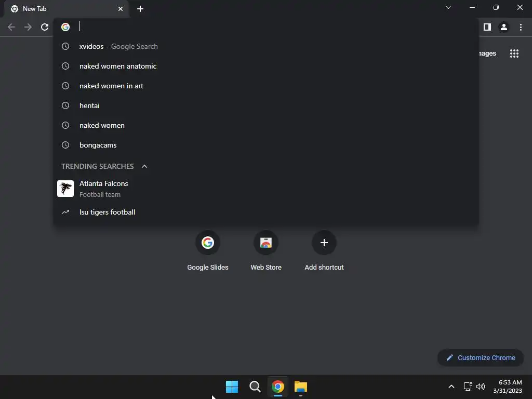Open the tab search dropdown arrow
This screenshot has height=399, width=532.
coord(448,7)
